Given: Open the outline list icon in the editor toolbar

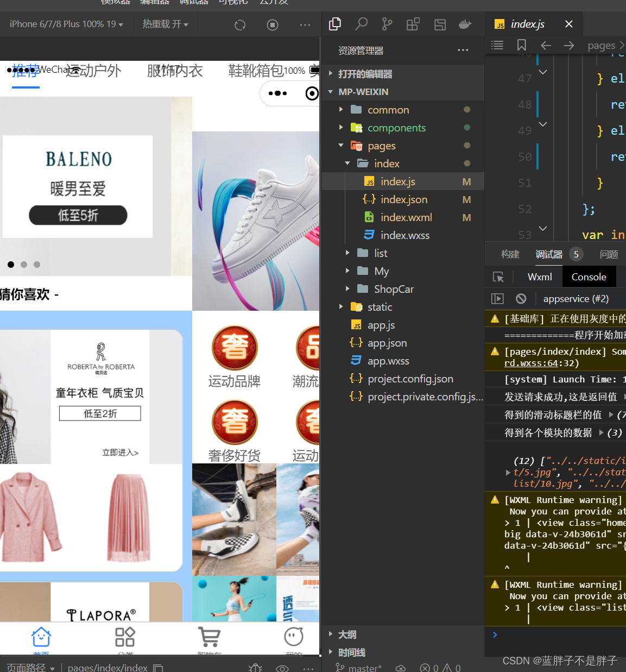Looking at the screenshot, I should click(x=497, y=45).
